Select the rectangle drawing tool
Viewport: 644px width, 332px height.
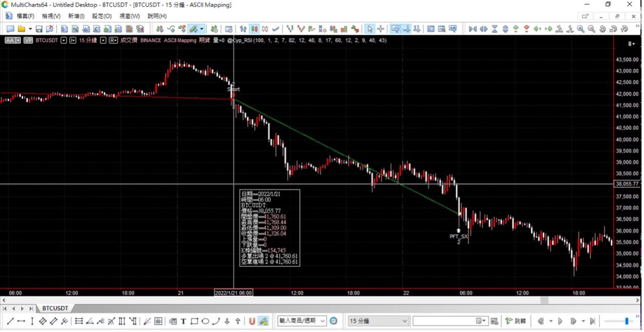tap(194, 321)
